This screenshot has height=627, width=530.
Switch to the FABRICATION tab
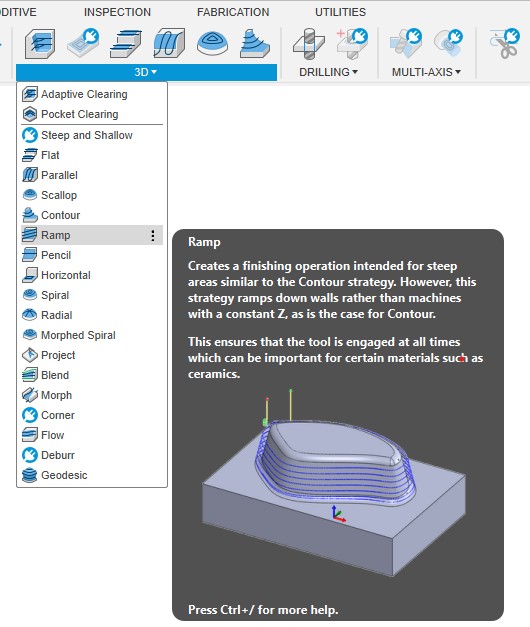click(233, 12)
